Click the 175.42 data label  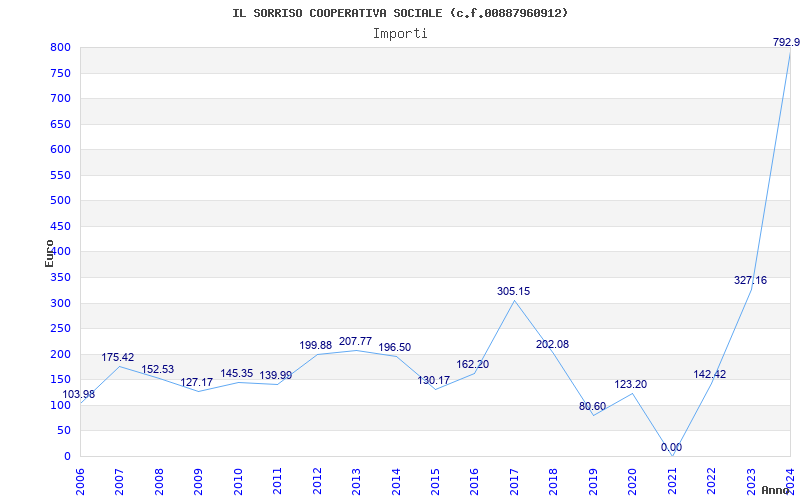tap(117, 358)
